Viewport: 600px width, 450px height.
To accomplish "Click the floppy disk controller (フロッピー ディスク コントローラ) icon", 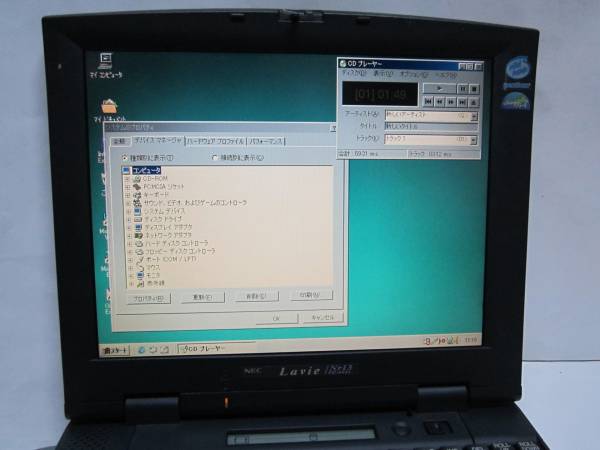I will click(x=139, y=251).
